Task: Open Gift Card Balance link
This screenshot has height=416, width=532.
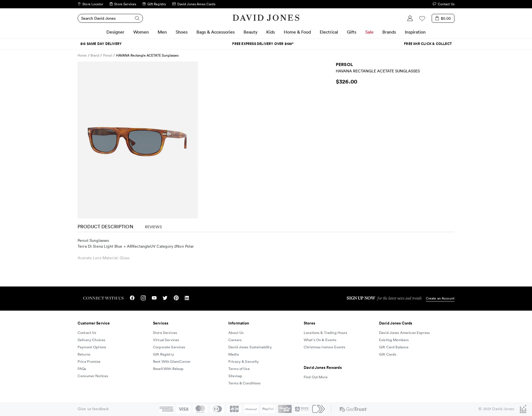Action: pos(394,347)
